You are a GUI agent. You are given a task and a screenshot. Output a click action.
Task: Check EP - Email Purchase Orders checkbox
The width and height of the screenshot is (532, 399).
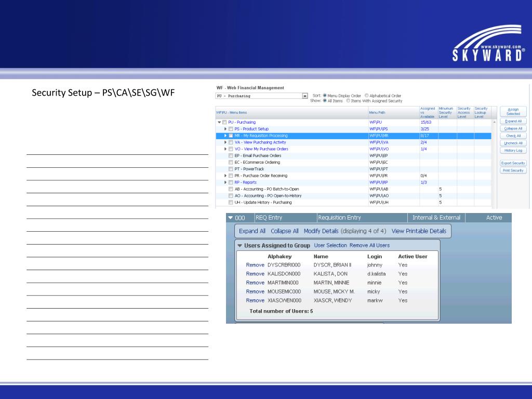pyautogui.click(x=231, y=156)
